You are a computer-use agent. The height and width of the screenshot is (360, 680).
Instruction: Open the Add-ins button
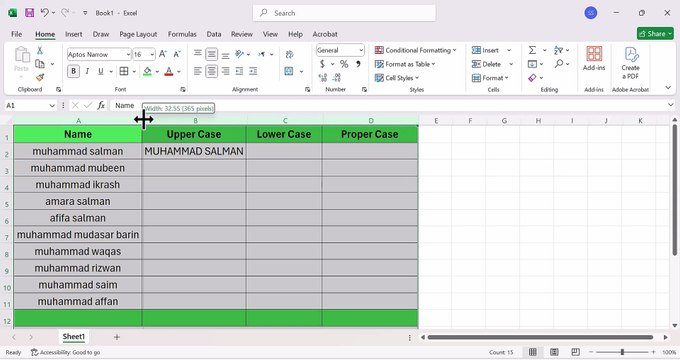594,58
